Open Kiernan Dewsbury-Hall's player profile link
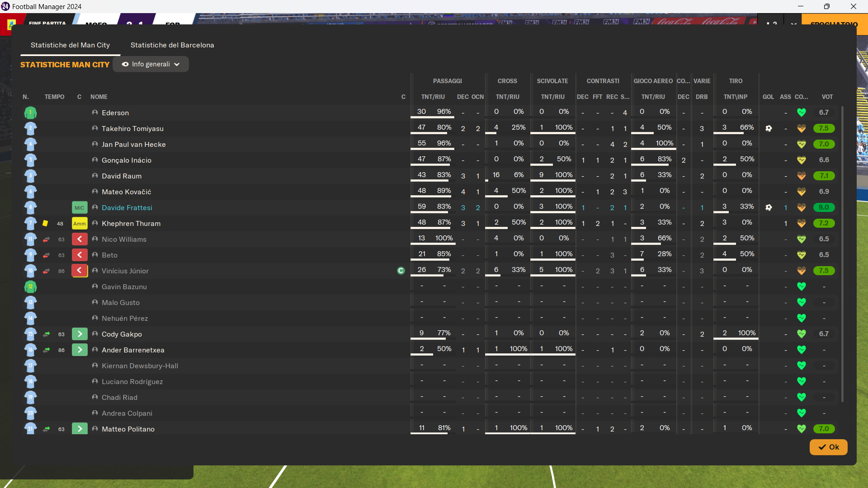The height and width of the screenshot is (488, 868). pyautogui.click(x=140, y=366)
